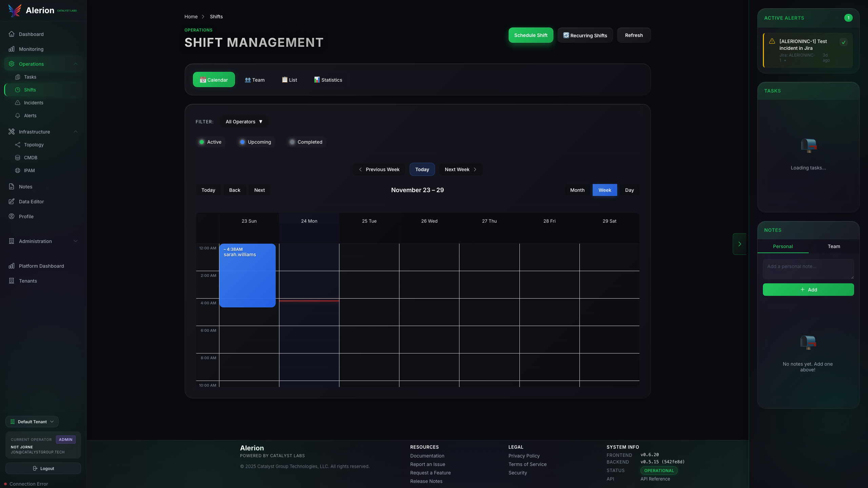
Task: Toggle the Completed shift status filter
Action: point(306,142)
